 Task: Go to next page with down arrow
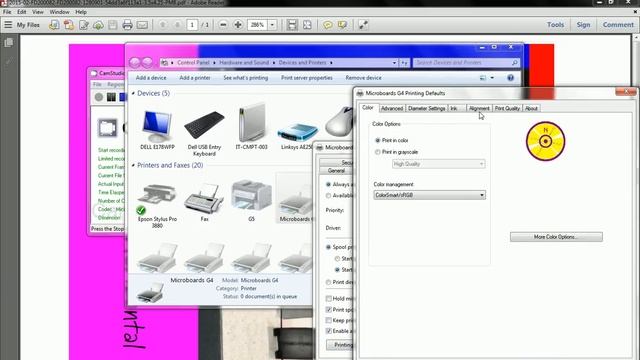click(177, 25)
